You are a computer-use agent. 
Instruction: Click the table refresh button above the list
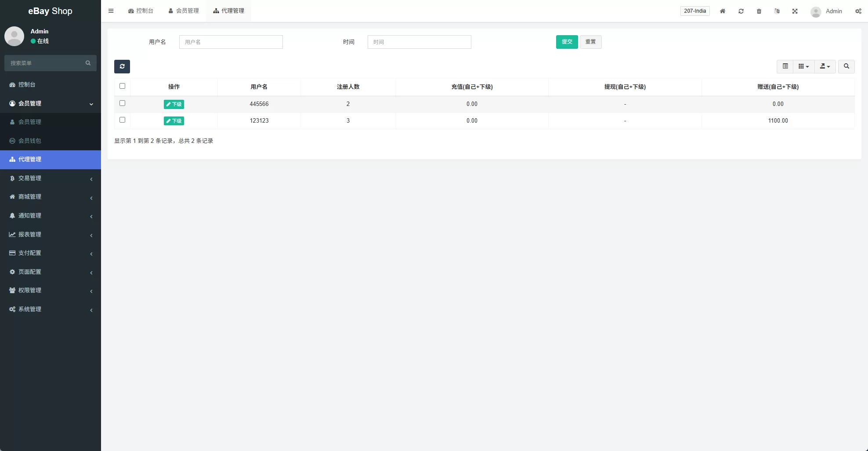[122, 66]
